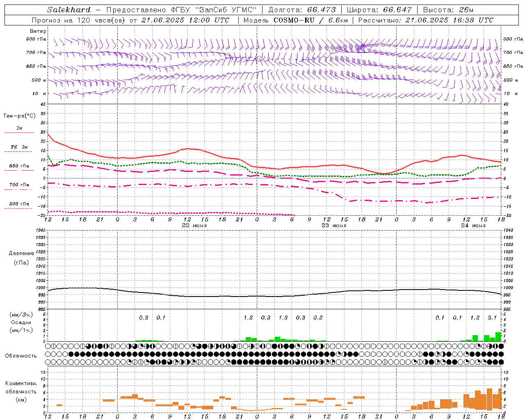Click the 'Модель COSMO-RU / 6.6км' model label

295,20
